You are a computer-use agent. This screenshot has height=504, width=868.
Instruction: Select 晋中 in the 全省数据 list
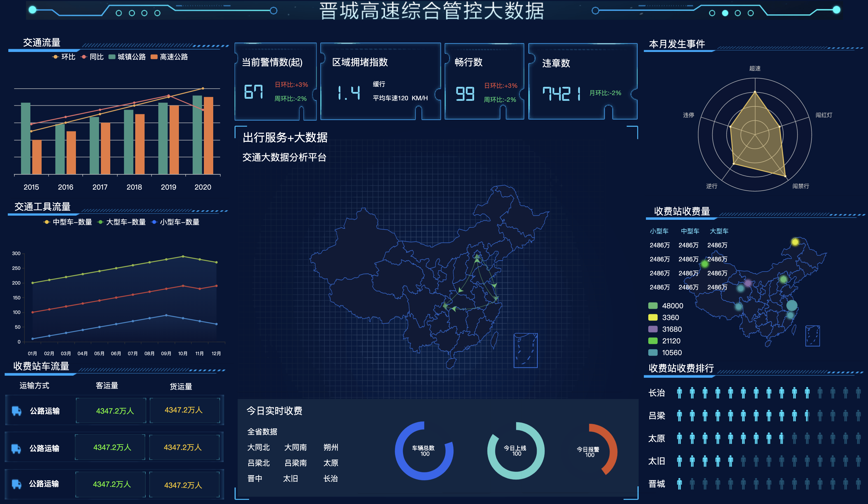[255, 479]
